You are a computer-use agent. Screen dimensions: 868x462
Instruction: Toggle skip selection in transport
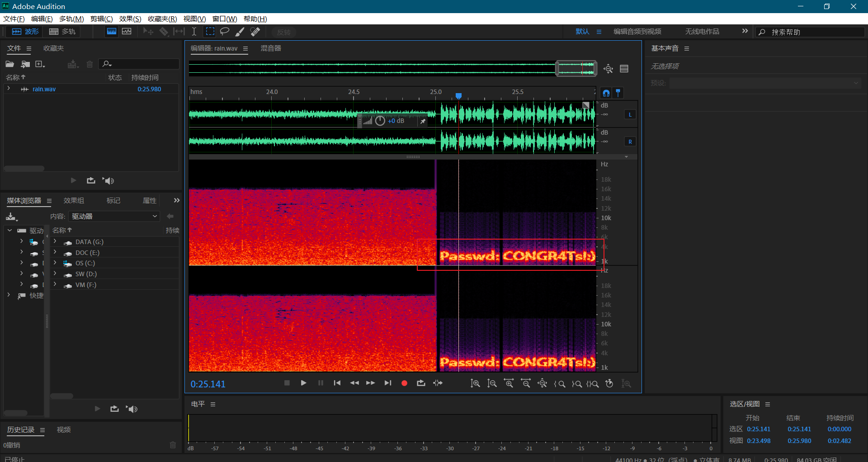[x=438, y=383]
